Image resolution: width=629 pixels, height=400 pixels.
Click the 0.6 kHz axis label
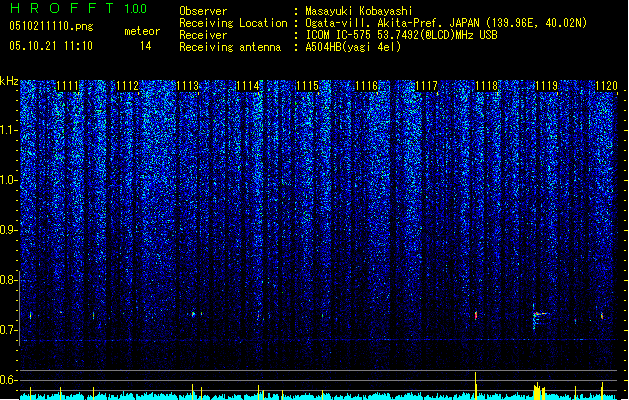point(8,380)
